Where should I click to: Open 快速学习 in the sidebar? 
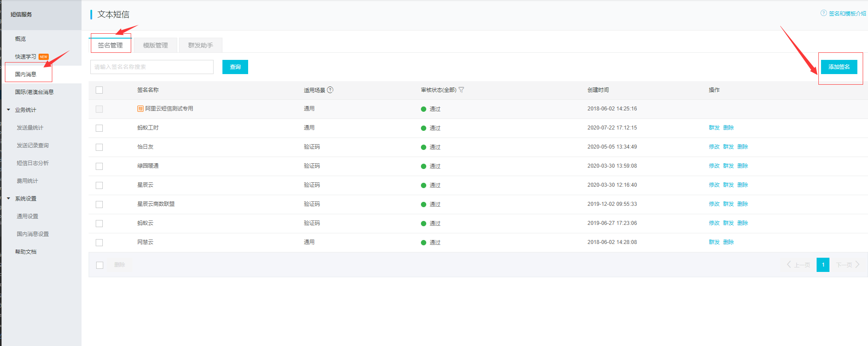click(26, 57)
